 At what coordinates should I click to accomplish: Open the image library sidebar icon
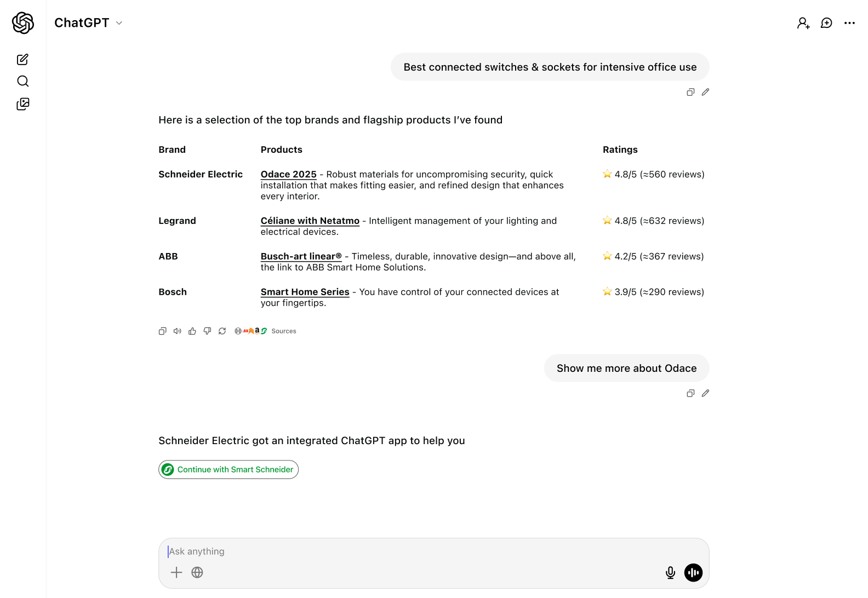(22, 104)
